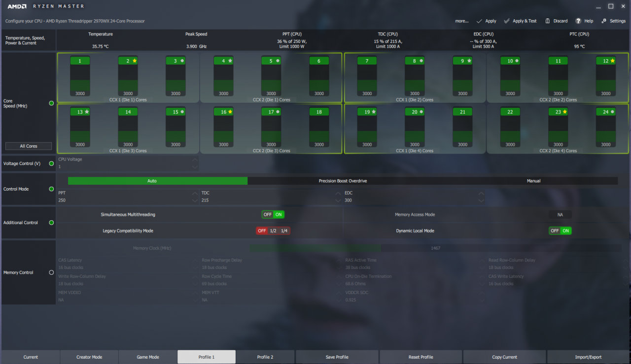Click the CPU Voltage value field
This screenshot has height=364, width=631.
click(128, 167)
